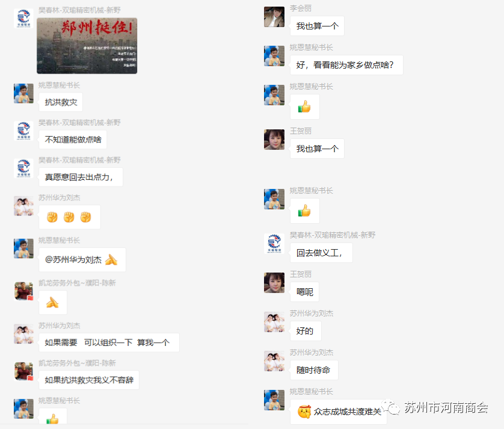This screenshot has width=504, height=429.
Task: Click the folded-hands emoji bubble from 陈新
Action: pyautogui.click(x=53, y=302)
